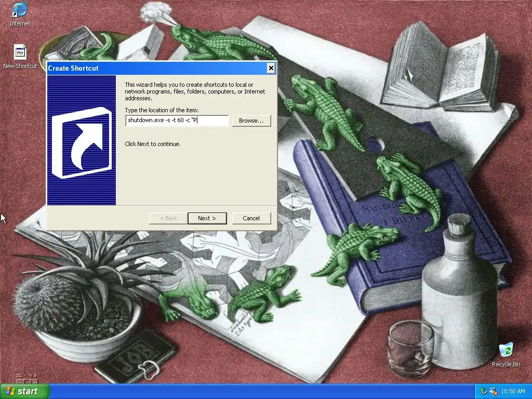Click the 'Click Next to continue.' text
The height and width of the screenshot is (399, 532).
point(153,144)
